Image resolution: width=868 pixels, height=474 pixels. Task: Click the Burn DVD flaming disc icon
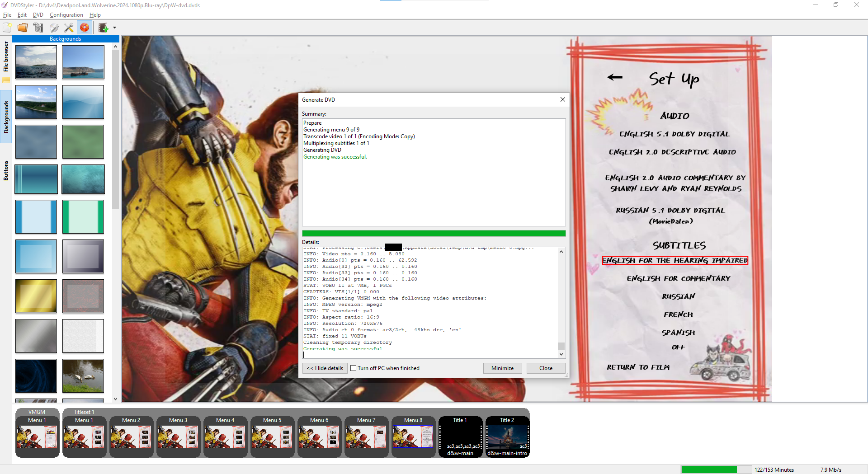pyautogui.click(x=85, y=28)
